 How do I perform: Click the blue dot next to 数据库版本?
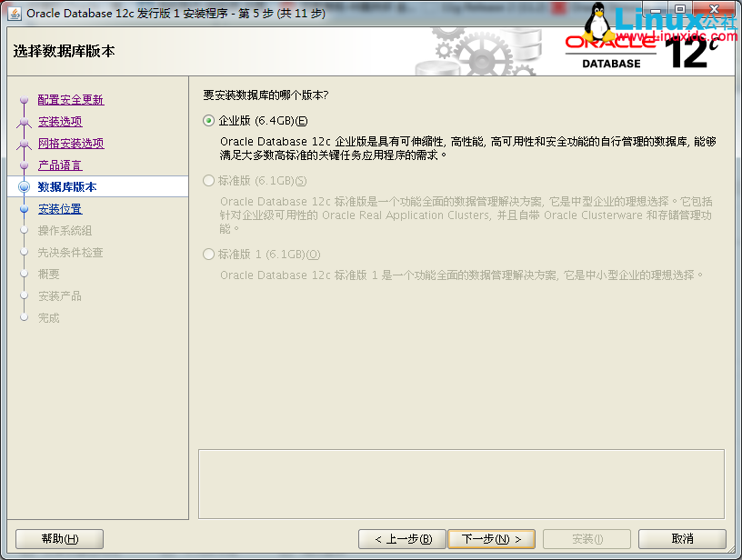coord(25,185)
